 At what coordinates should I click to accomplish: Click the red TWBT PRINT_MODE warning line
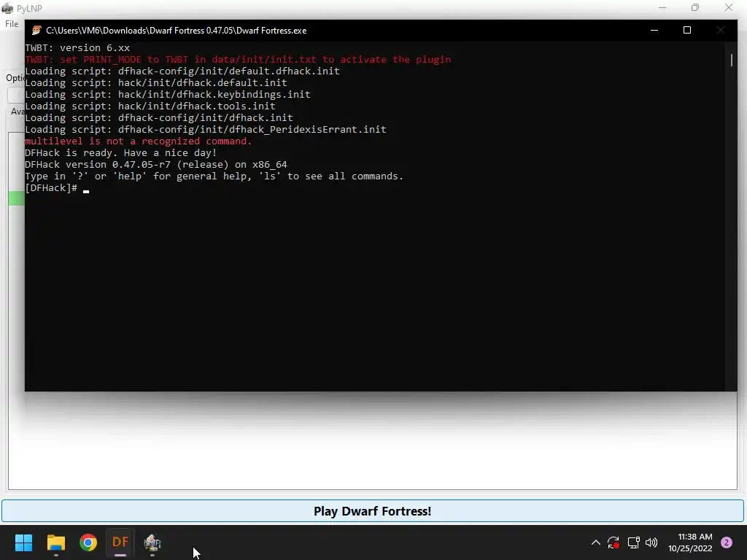[x=238, y=60]
